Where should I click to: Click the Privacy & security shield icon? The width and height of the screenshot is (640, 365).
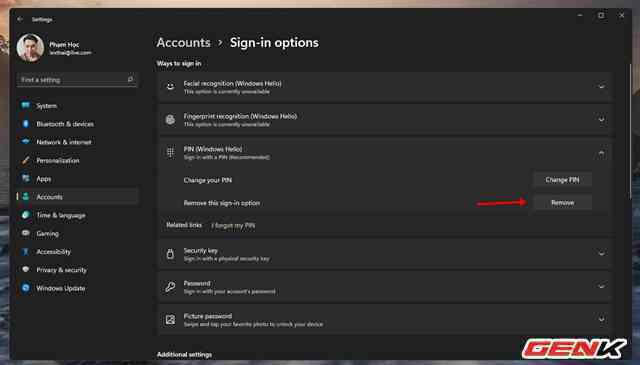tap(26, 269)
